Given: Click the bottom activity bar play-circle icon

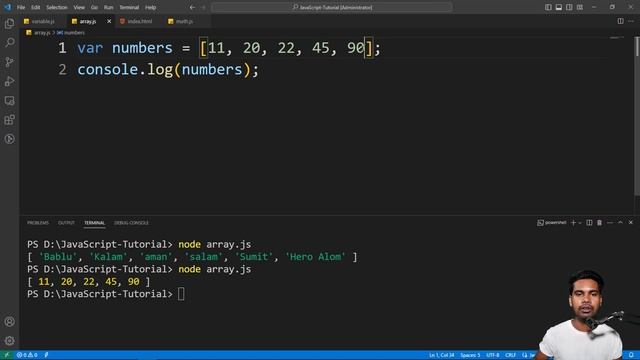Looking at the screenshot, I should [x=9, y=139].
